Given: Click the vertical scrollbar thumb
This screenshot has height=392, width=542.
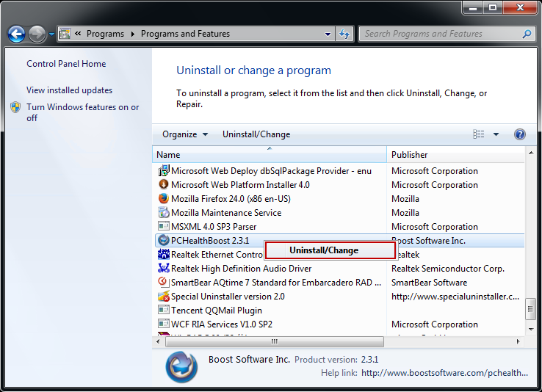Looking at the screenshot, I should (530, 309).
